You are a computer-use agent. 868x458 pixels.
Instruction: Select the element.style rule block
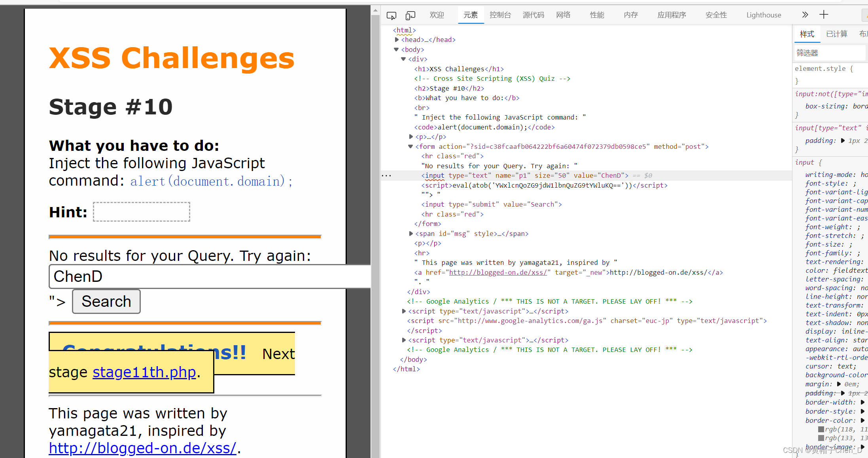coord(830,74)
